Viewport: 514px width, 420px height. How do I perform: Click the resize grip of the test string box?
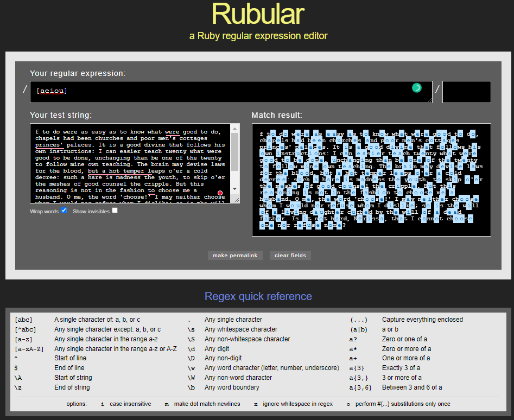(x=237, y=200)
